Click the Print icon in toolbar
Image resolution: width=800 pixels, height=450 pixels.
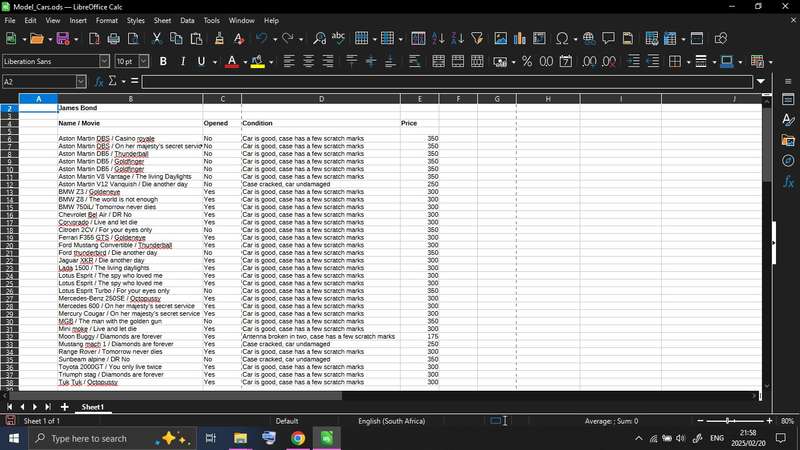click(x=114, y=39)
